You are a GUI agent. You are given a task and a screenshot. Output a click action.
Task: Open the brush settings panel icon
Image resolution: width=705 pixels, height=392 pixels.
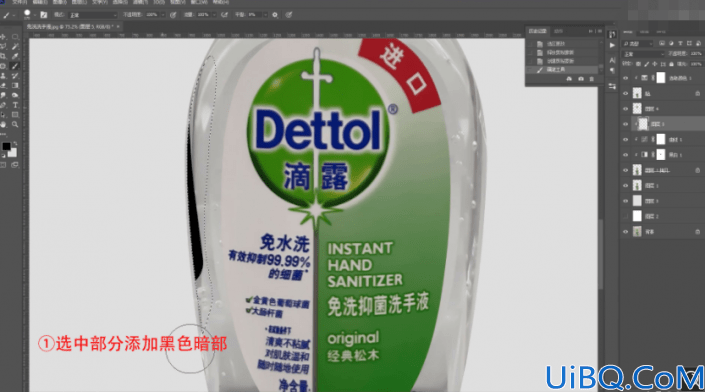(x=44, y=15)
